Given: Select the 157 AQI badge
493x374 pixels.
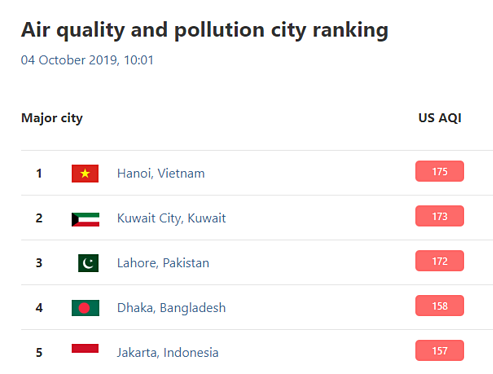Looking at the screenshot, I should 439,351.
